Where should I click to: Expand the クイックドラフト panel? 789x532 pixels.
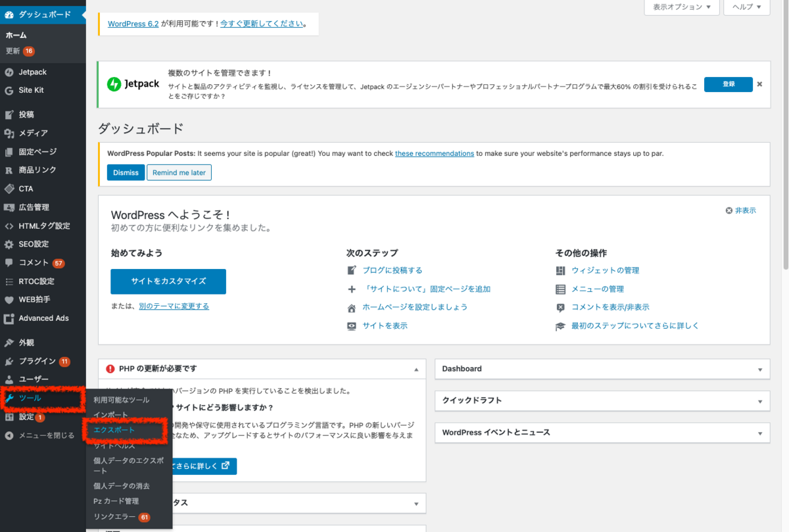click(759, 401)
